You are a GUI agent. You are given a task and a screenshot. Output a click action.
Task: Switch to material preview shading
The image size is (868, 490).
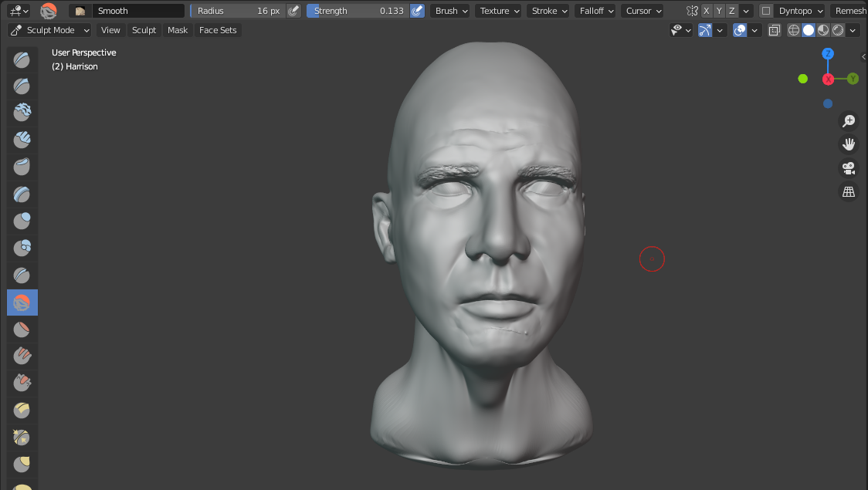tap(823, 30)
